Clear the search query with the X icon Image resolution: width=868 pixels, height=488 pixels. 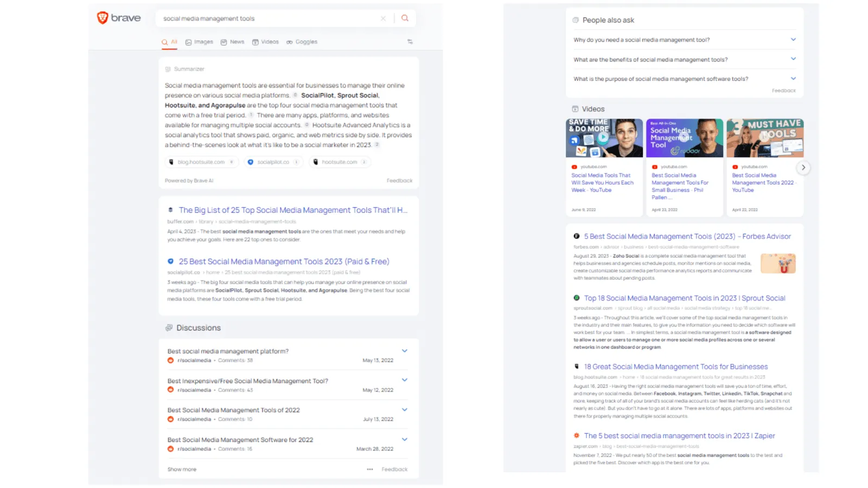[384, 18]
